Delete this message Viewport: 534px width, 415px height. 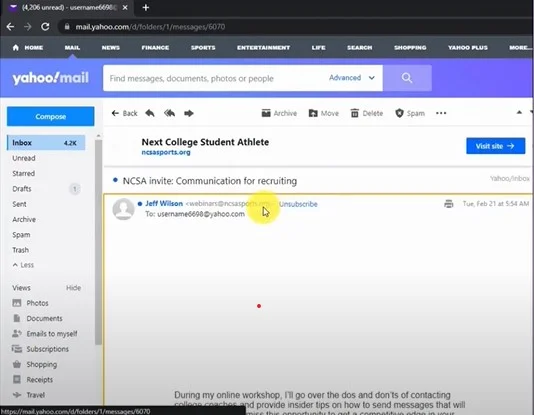367,113
